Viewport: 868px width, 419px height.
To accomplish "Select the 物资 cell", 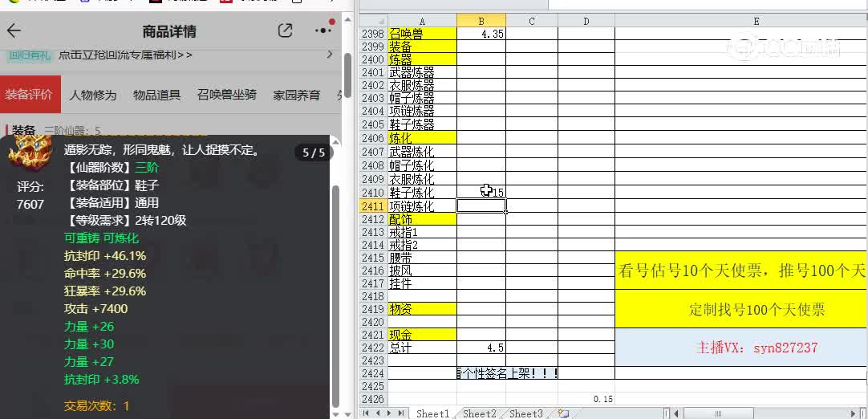I will pyautogui.click(x=423, y=309).
